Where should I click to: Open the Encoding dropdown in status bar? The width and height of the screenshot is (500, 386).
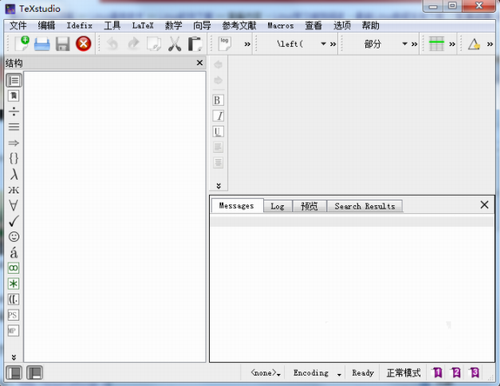point(317,373)
